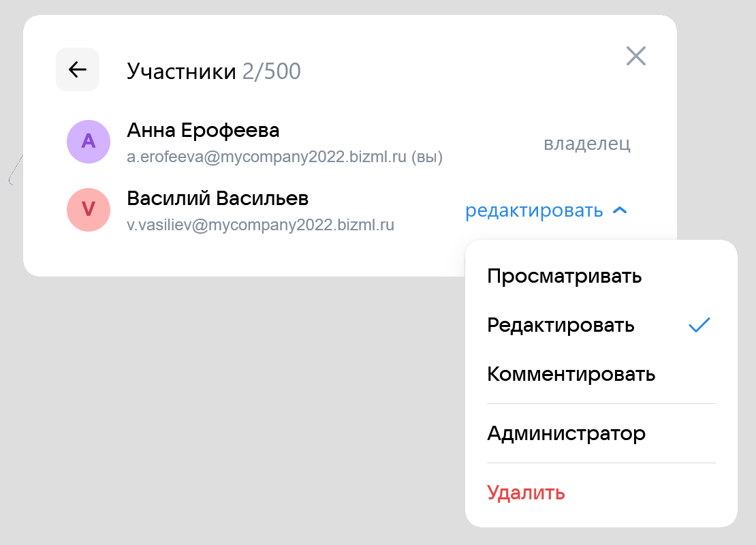This screenshot has height=545, width=756.
Task: Collapse the редактировать role dropdown
Action: (x=534, y=211)
